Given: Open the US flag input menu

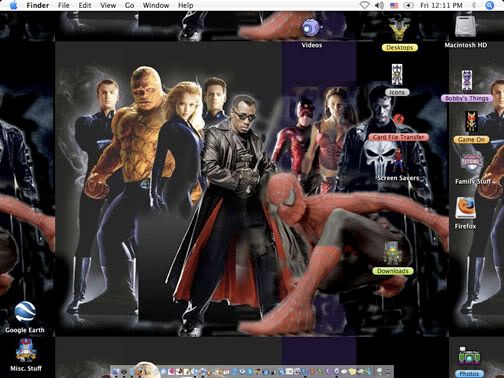Looking at the screenshot, I should pos(394,5).
